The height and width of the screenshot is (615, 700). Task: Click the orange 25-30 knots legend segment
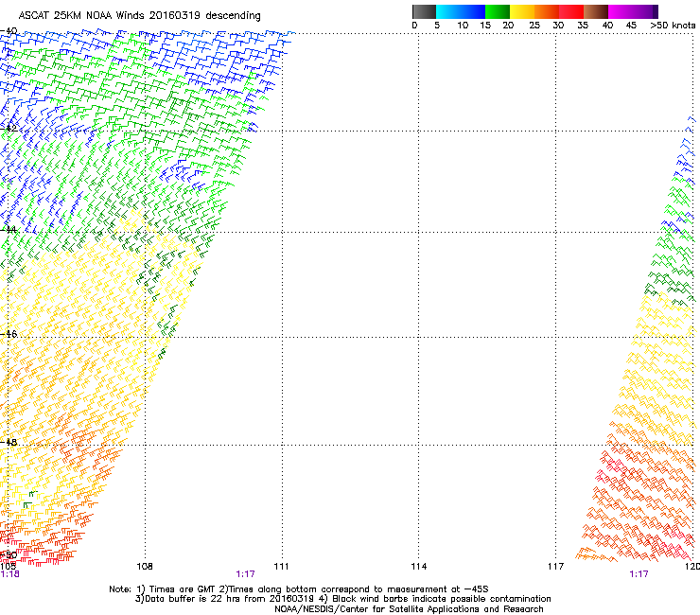point(547,11)
